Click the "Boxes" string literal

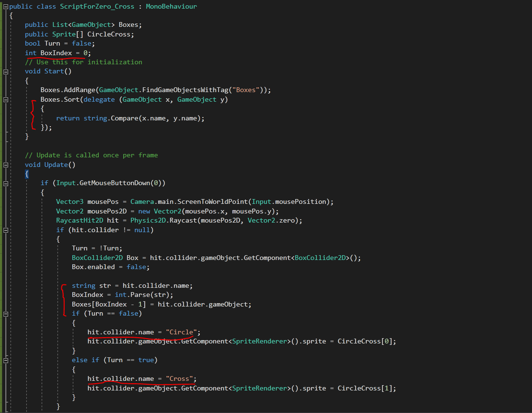pos(246,90)
